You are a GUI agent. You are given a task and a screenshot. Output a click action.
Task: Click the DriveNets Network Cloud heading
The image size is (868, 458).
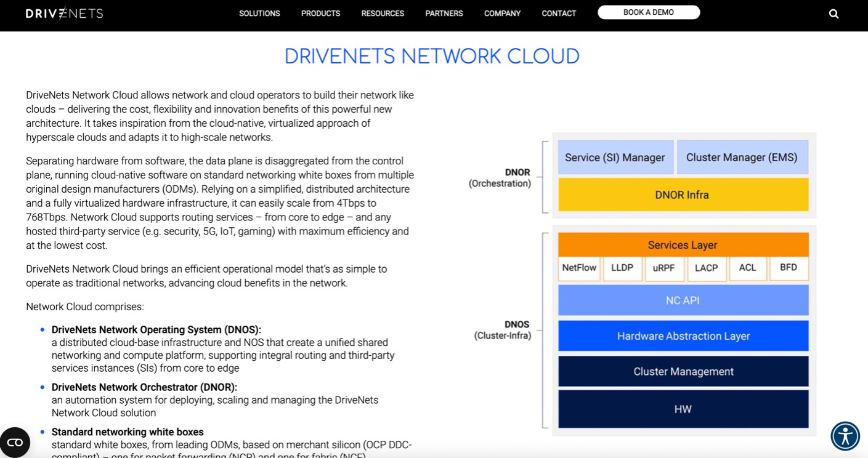pyautogui.click(x=432, y=56)
